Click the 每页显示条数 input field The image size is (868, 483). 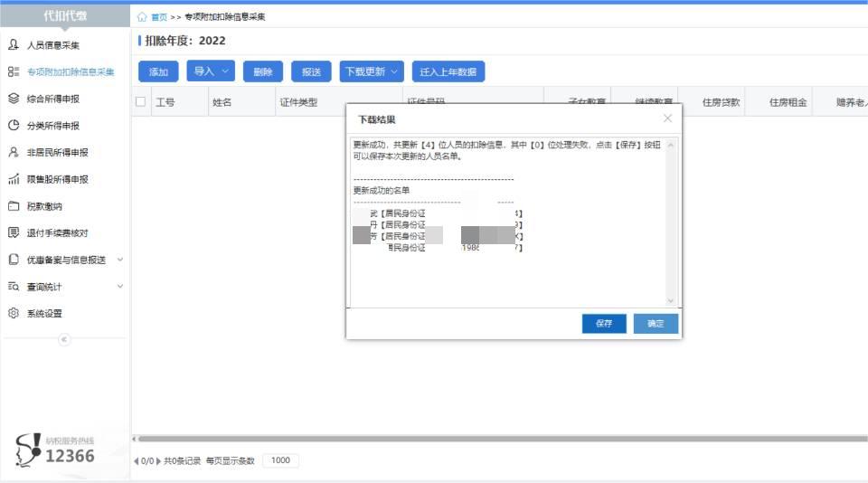[280, 460]
